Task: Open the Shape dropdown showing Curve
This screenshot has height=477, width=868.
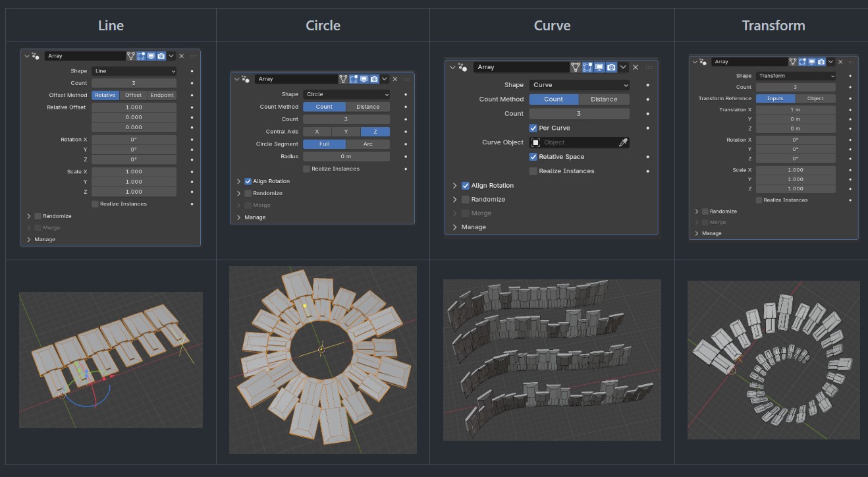Action: coord(579,85)
